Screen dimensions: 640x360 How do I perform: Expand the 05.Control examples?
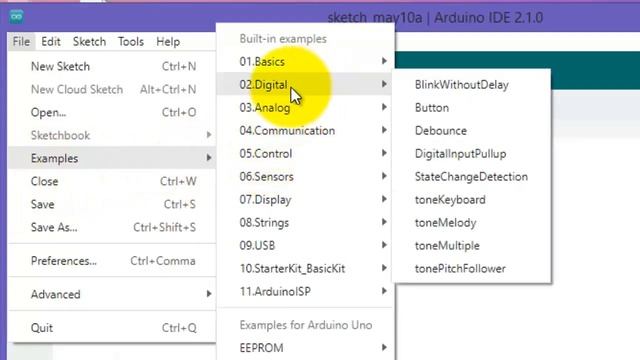[x=305, y=153]
